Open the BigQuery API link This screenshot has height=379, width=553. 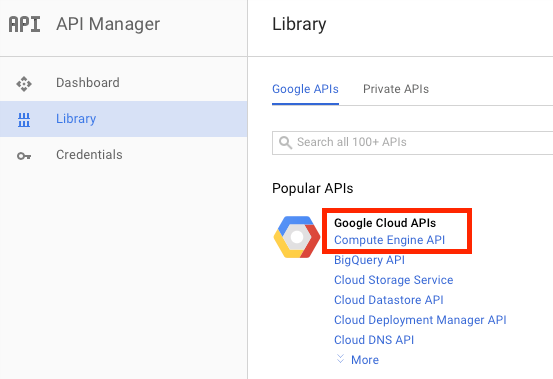tap(369, 260)
